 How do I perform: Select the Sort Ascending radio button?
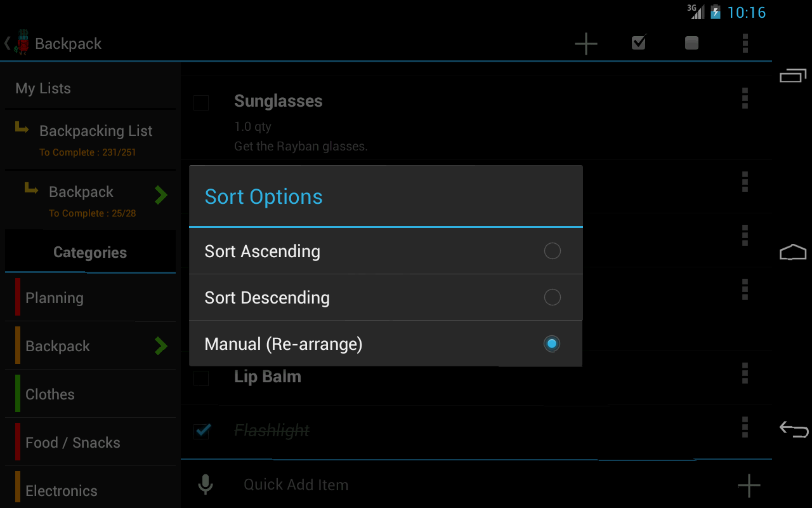click(552, 251)
